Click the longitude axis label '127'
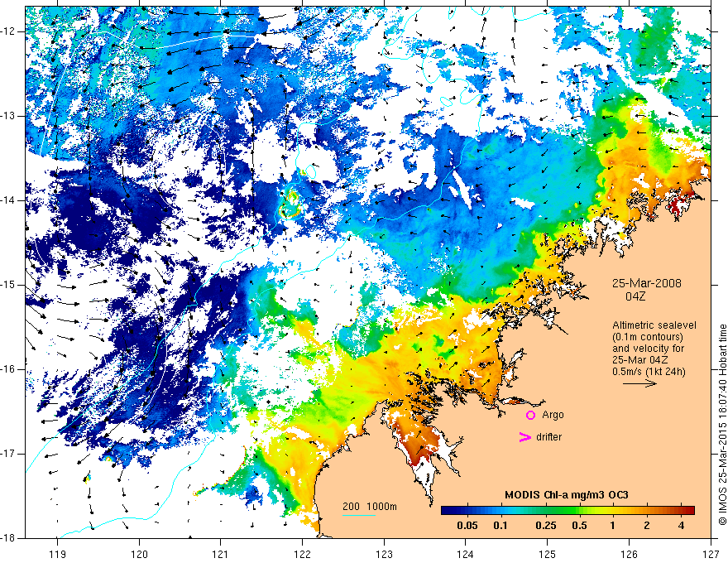The width and height of the screenshot is (728, 563). (711, 554)
